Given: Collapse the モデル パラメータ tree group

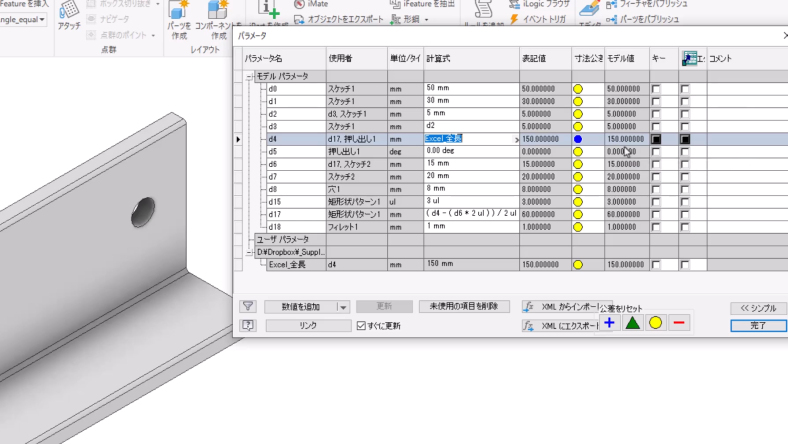Looking at the screenshot, I should 249,77.
